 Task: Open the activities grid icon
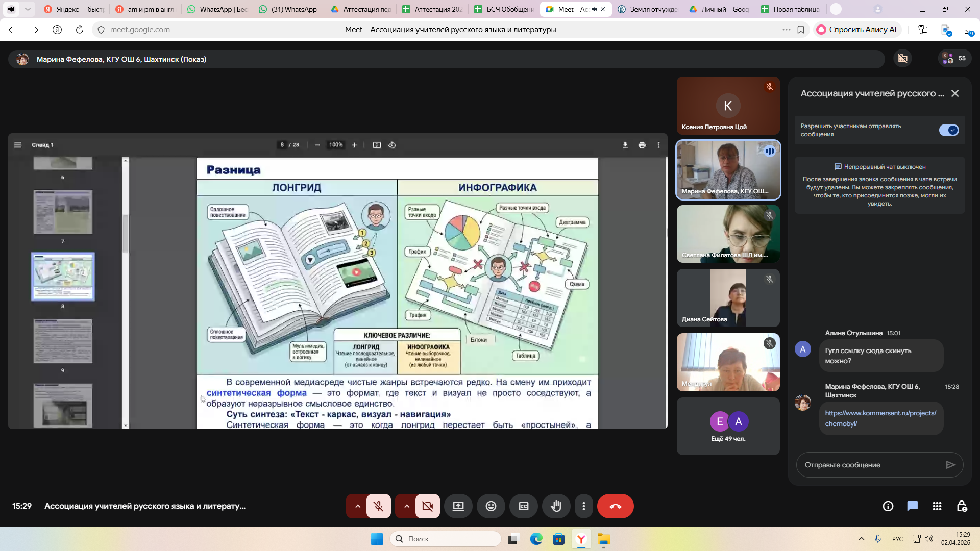pyautogui.click(x=937, y=506)
